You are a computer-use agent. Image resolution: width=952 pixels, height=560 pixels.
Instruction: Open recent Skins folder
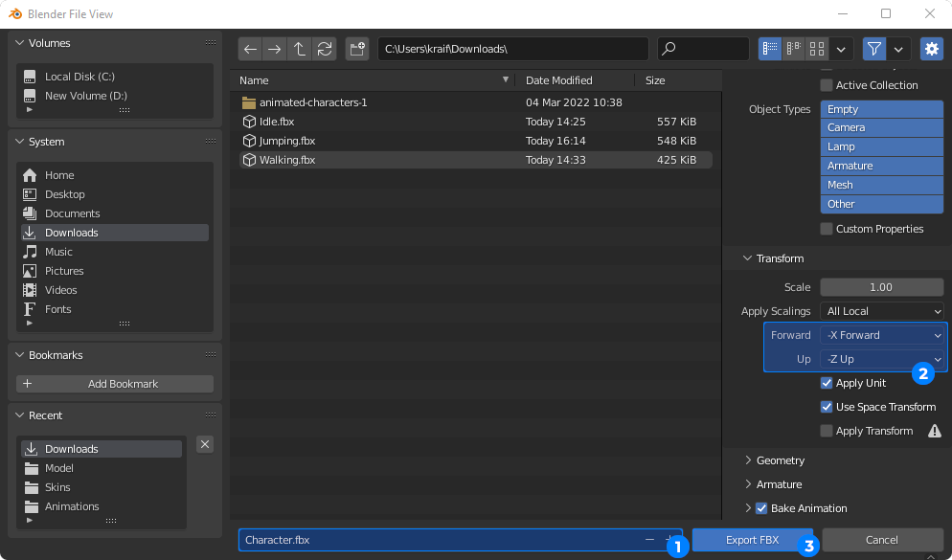click(102, 487)
